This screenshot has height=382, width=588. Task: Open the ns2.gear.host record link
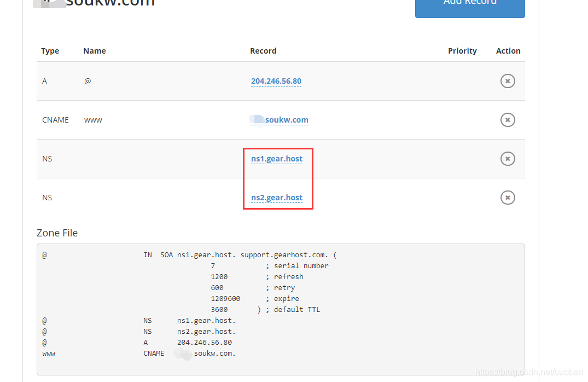coord(277,198)
